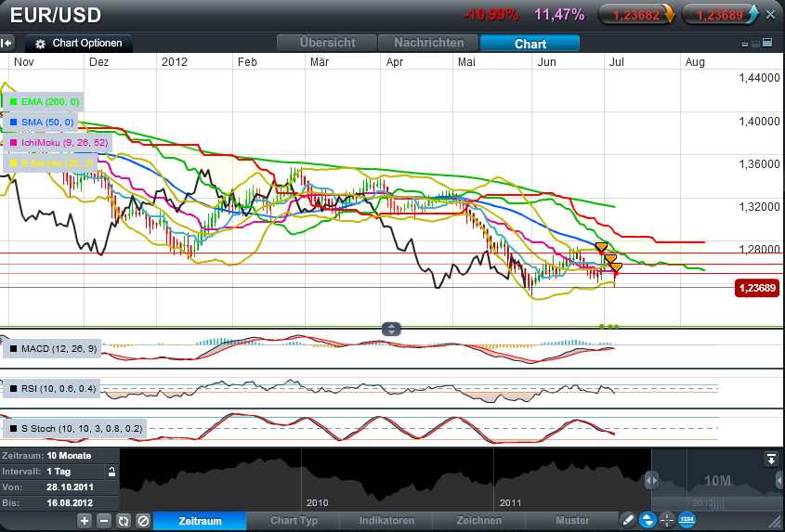Viewport: 785px width, 532px height.
Task: Click the sell price 1,23682 button
Action: (636, 15)
